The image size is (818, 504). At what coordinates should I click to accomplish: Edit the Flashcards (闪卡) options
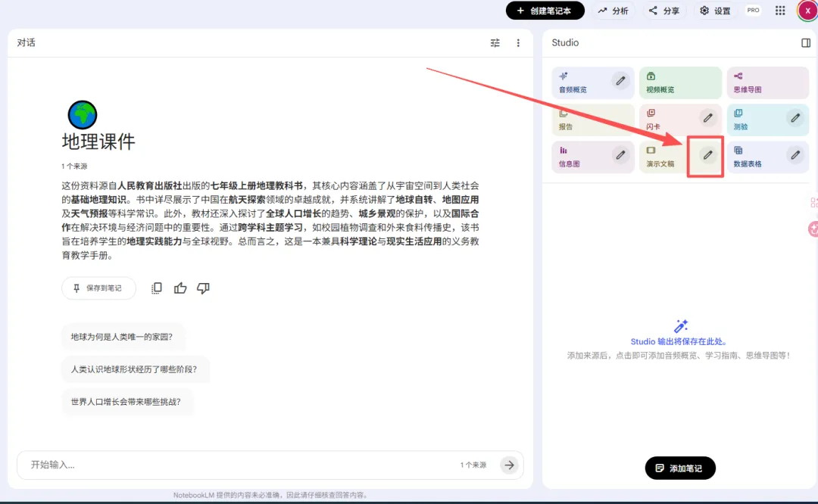coord(707,118)
